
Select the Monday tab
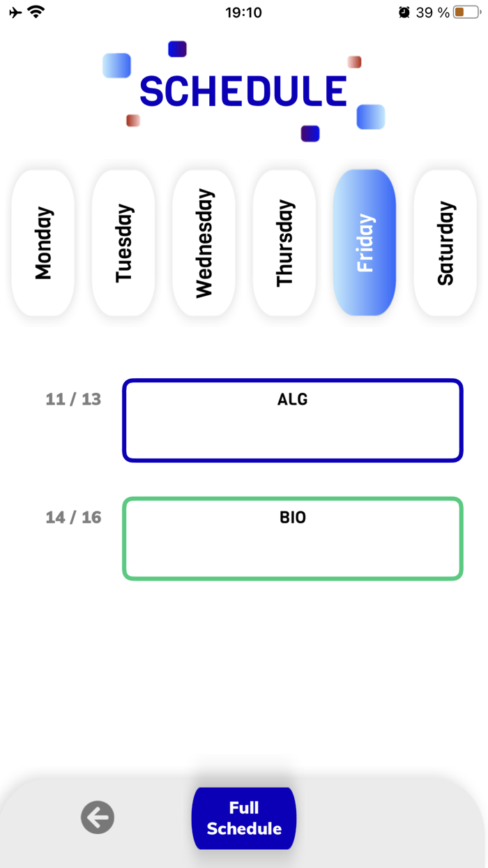[x=43, y=242]
